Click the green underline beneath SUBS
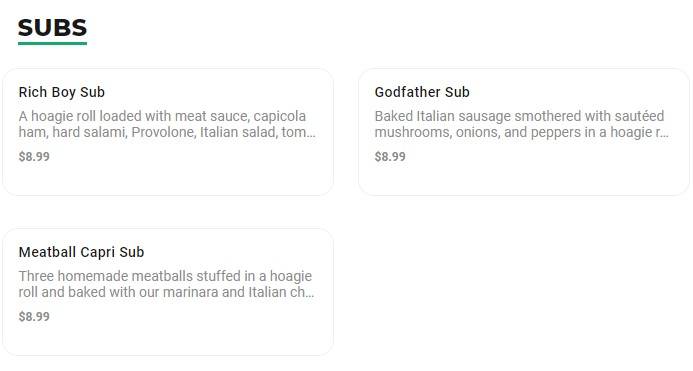This screenshot has height=371, width=693. point(52,43)
